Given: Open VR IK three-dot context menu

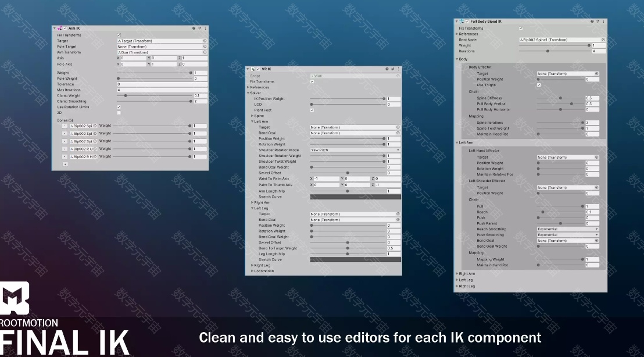Looking at the screenshot, I should pyautogui.click(x=398, y=69).
